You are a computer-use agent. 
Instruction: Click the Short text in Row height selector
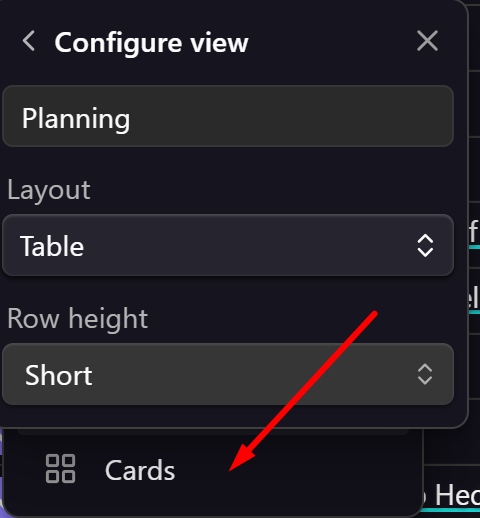59,375
